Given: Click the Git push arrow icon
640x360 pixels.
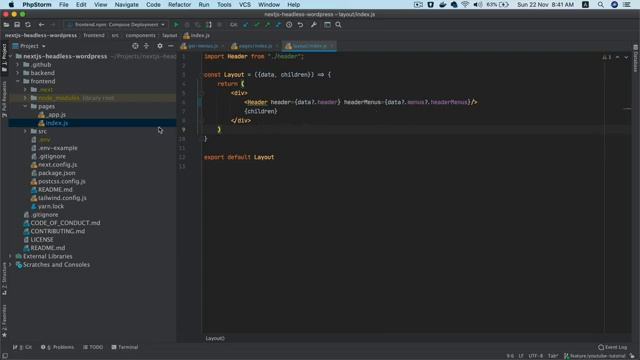Looking at the screenshot, I should pyautogui.click(x=267, y=25).
